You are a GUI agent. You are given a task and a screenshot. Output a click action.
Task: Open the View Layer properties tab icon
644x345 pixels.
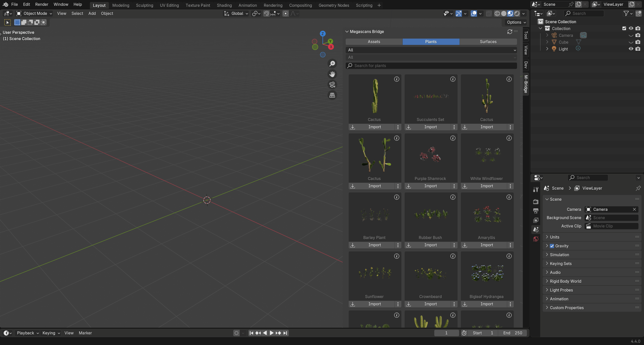coord(536,220)
